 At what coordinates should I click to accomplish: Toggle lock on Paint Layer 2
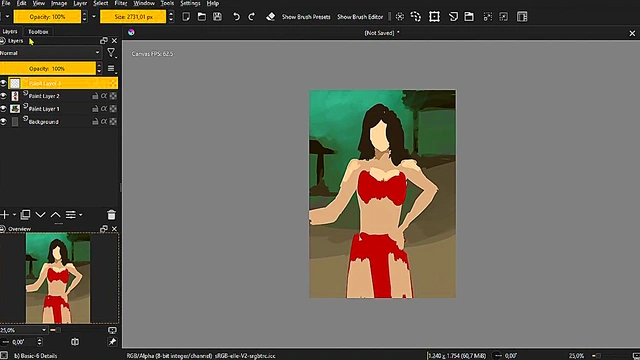(x=95, y=96)
